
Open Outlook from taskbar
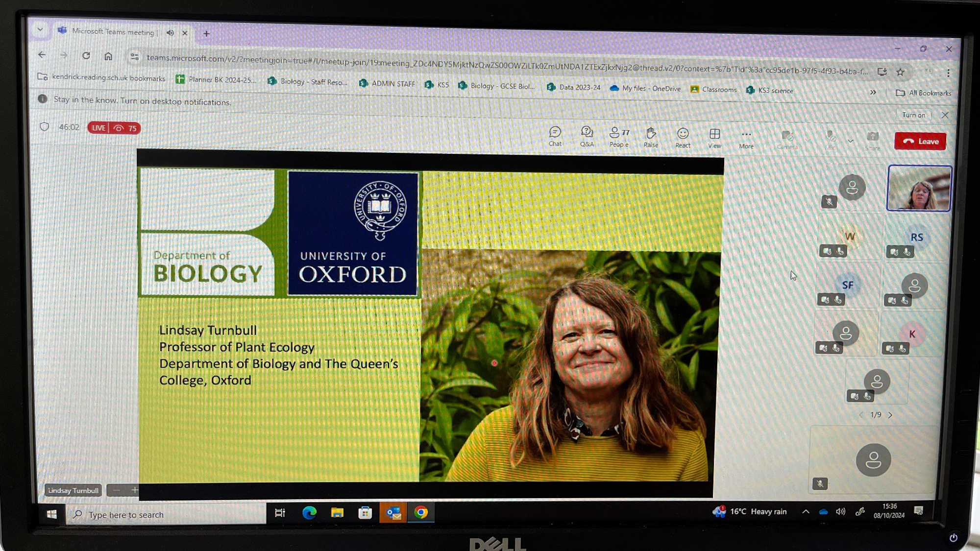click(x=393, y=513)
